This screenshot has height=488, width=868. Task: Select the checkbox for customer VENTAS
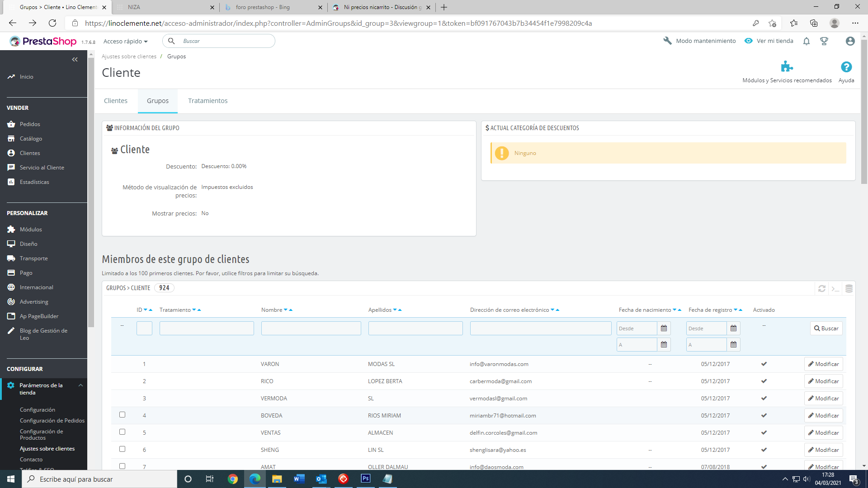[x=122, y=432]
